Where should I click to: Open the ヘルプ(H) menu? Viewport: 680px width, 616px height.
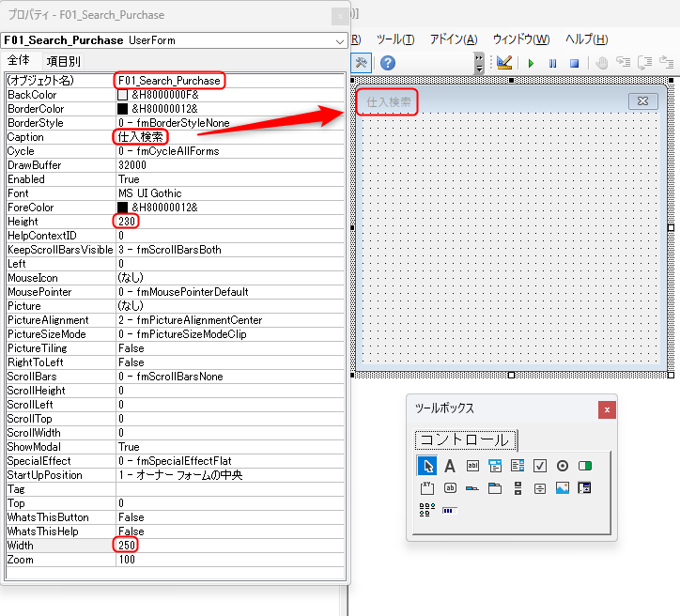point(586,39)
